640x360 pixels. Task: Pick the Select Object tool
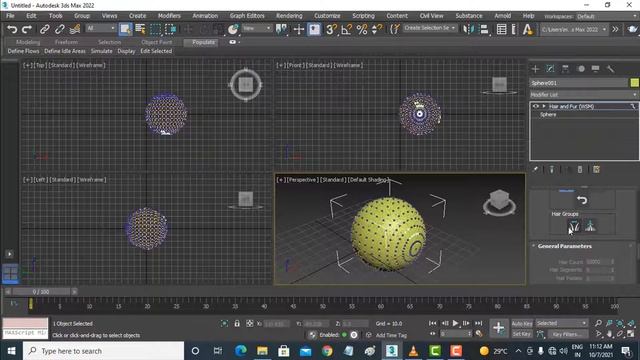(x=125, y=29)
